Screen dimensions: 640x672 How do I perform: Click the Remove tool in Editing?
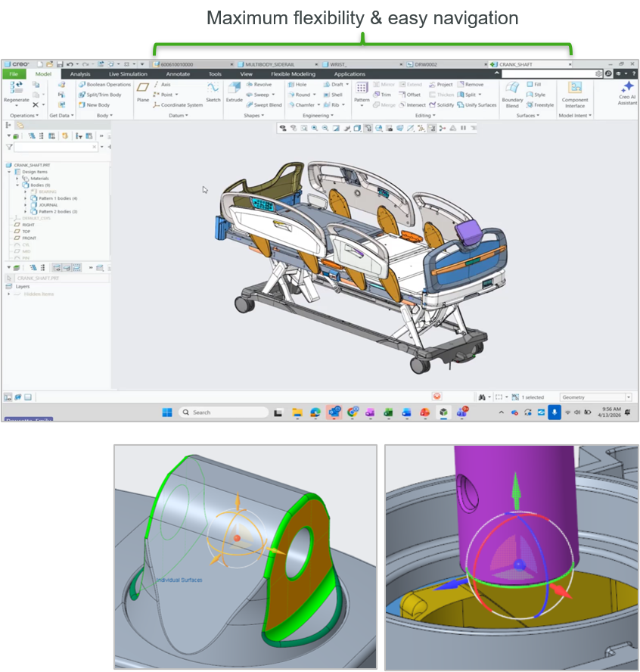pos(471,85)
